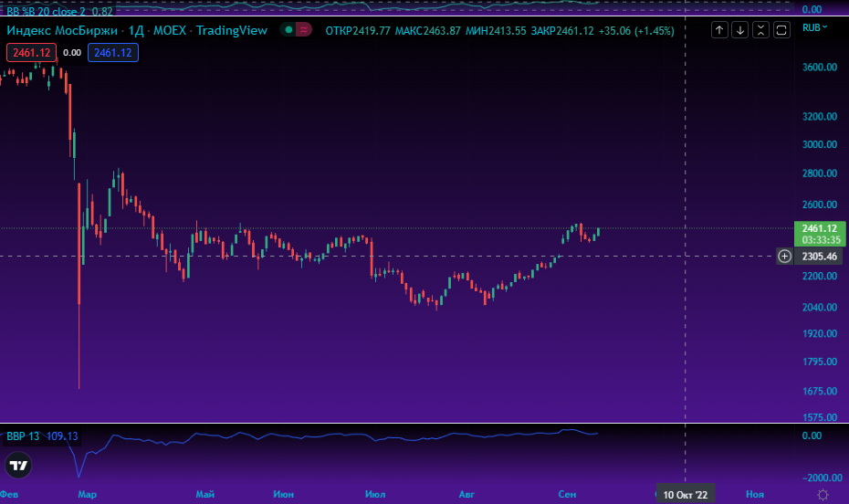Click the 3000.00 price axis label
849x504 pixels.
[819, 144]
